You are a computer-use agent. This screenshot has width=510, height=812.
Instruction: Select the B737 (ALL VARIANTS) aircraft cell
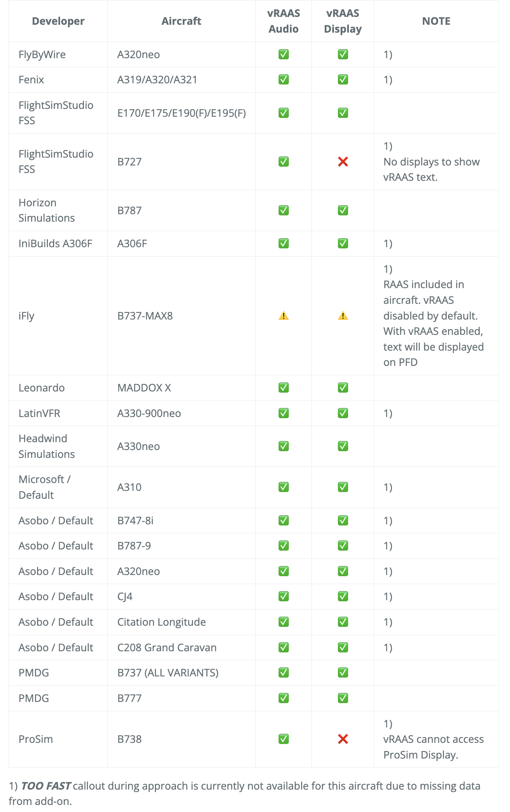coord(168,672)
